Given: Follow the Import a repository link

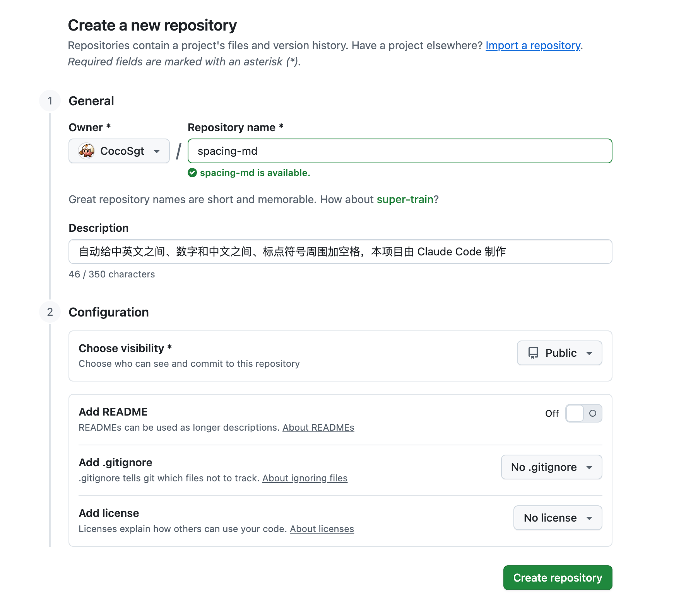Looking at the screenshot, I should pos(533,46).
